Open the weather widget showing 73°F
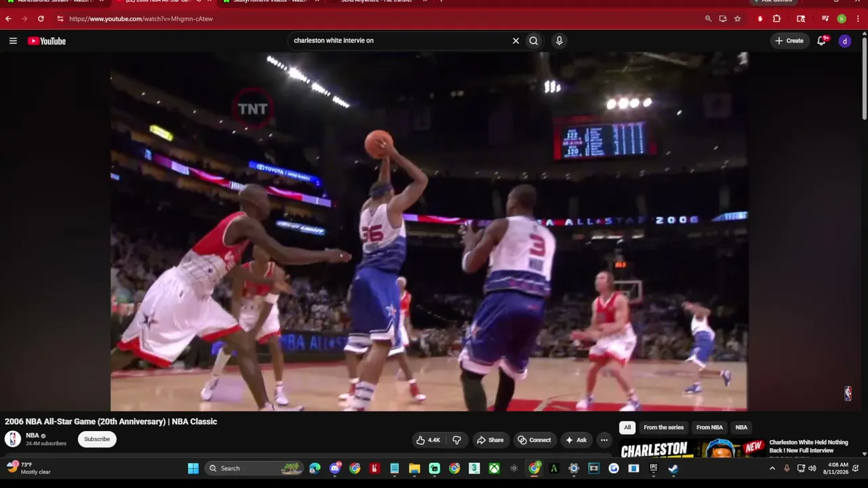The width and height of the screenshot is (868, 488). tap(28, 468)
